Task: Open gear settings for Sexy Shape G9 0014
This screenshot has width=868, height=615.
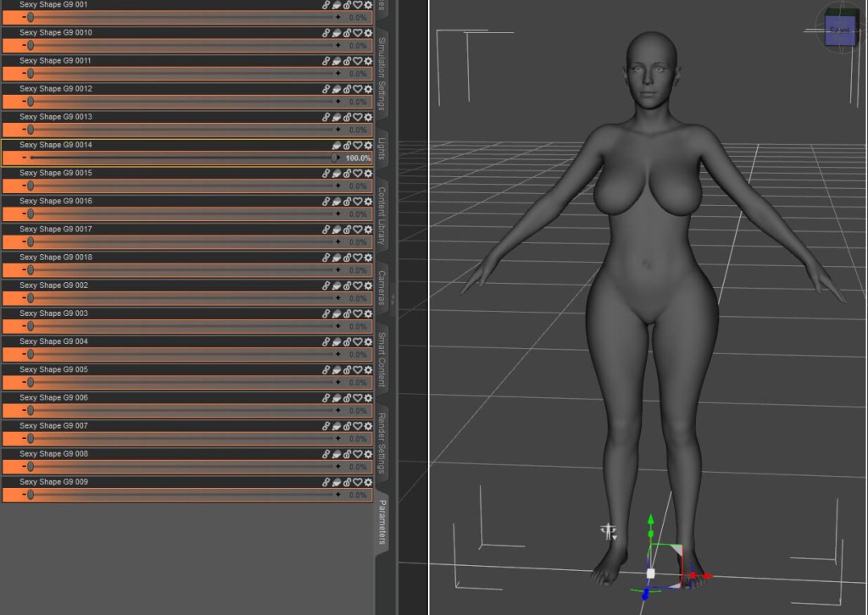Action: coord(368,146)
